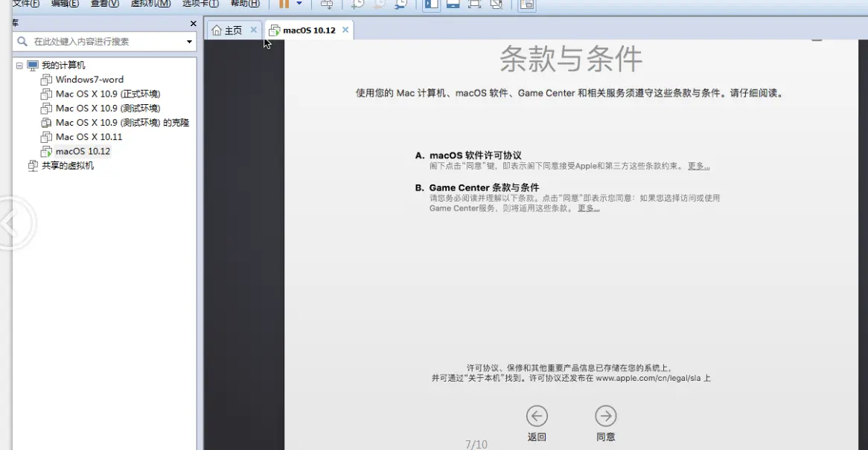The image size is (868, 450).
Task: Click the search magnifier icon
Action: point(22,42)
